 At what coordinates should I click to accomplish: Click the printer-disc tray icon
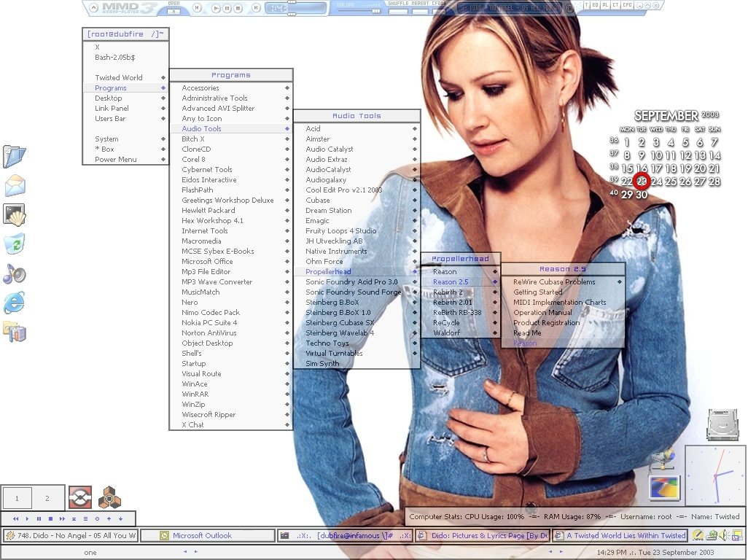click(712, 535)
